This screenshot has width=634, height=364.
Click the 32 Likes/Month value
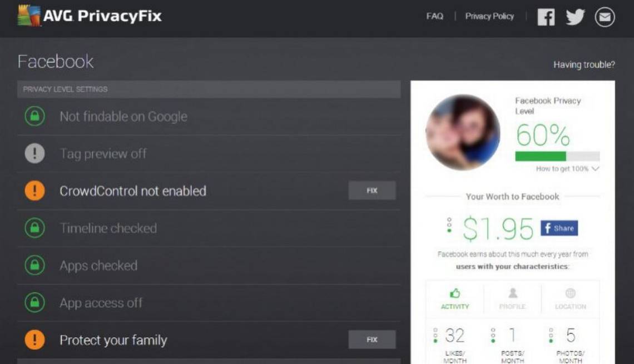pos(455,335)
